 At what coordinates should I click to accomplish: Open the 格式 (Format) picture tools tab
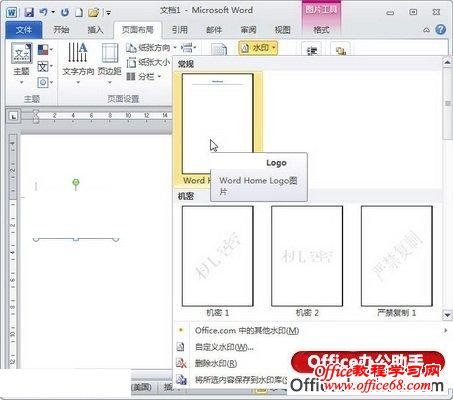click(321, 30)
